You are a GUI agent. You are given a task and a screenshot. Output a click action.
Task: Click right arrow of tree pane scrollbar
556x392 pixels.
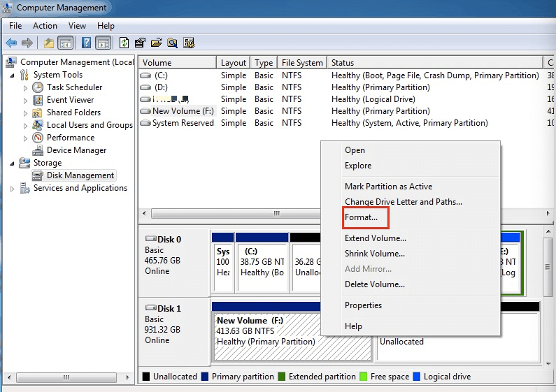coord(128,378)
